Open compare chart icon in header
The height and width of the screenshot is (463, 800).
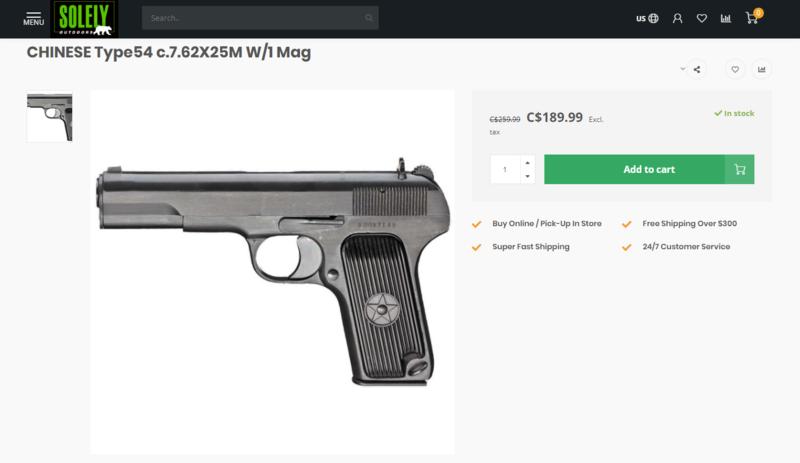point(726,18)
